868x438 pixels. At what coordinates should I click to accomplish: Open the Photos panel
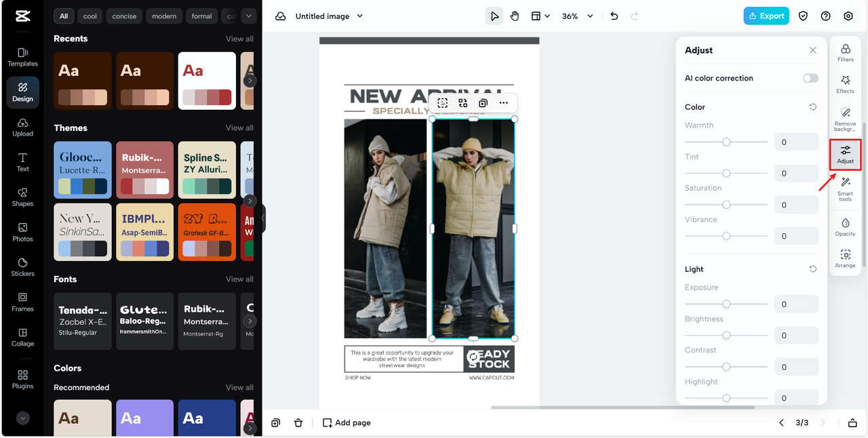22,233
